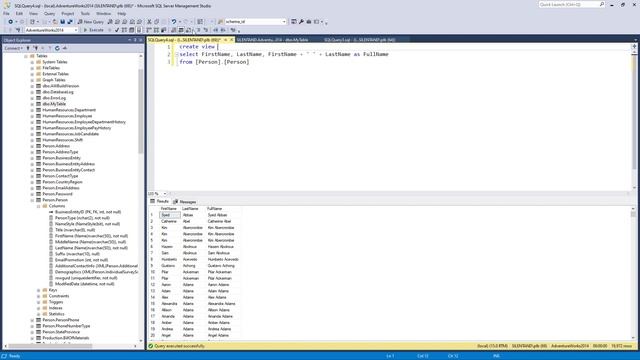
Task: Collapse the Tables folder node
Action: coord(26,56)
